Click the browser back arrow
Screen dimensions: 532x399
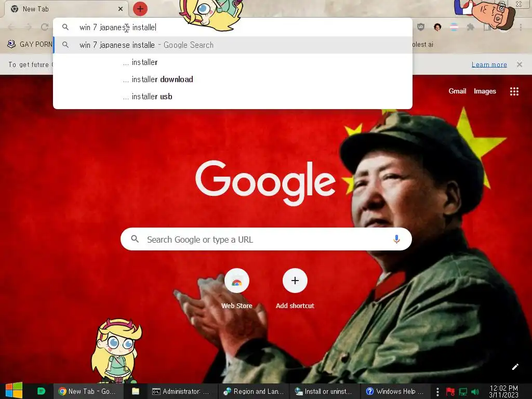(11, 27)
